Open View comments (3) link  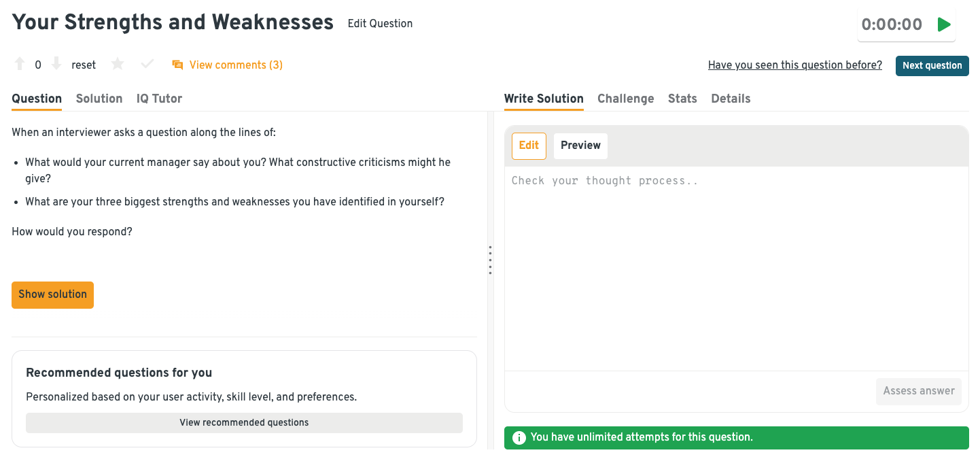[x=236, y=65]
